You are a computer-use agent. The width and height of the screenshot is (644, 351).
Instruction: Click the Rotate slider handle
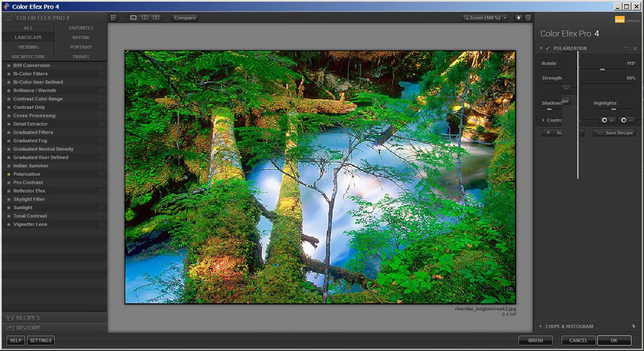[603, 70]
